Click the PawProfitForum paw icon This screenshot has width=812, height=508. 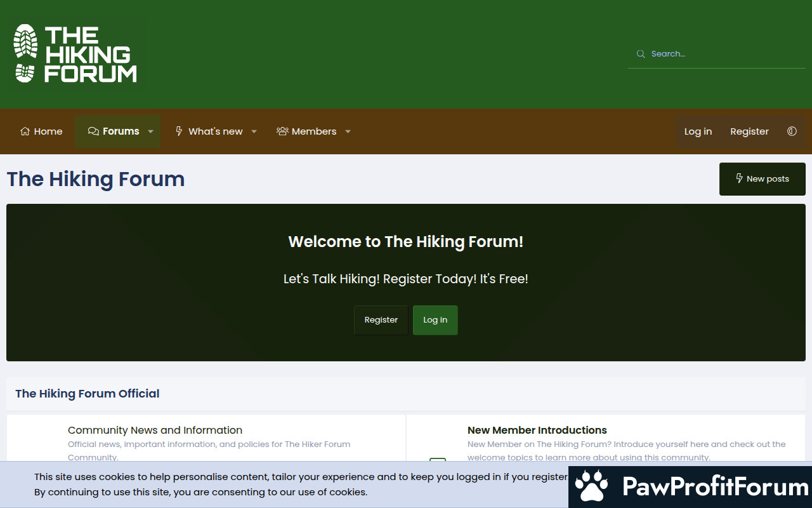591,486
